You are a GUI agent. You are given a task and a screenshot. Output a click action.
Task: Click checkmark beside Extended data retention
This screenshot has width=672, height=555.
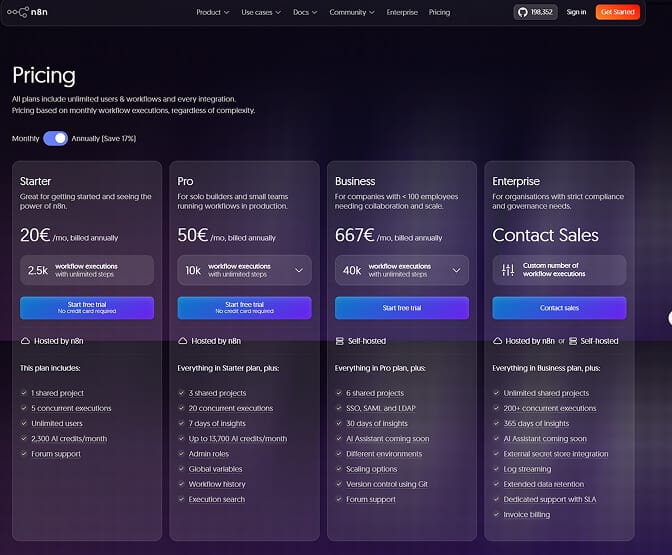(x=496, y=484)
